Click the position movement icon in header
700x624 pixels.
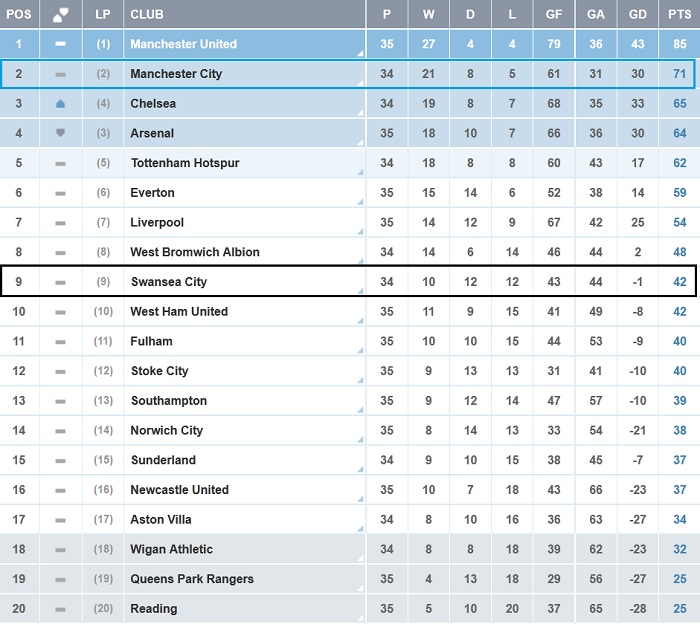tap(60, 15)
